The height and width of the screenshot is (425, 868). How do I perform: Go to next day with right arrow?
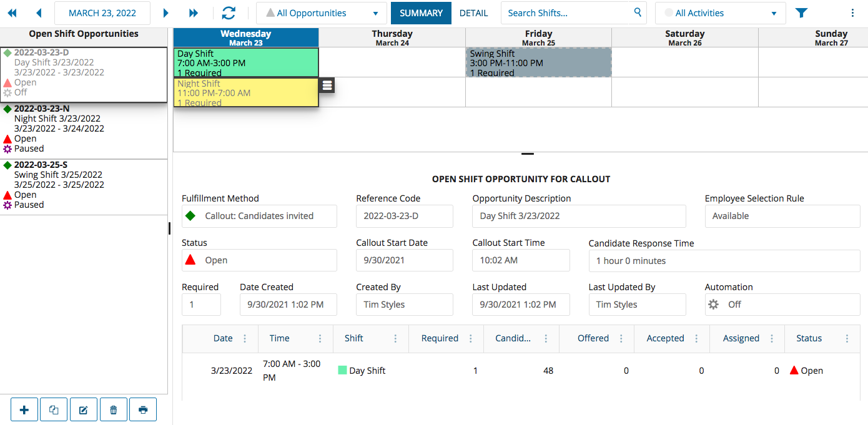[165, 13]
